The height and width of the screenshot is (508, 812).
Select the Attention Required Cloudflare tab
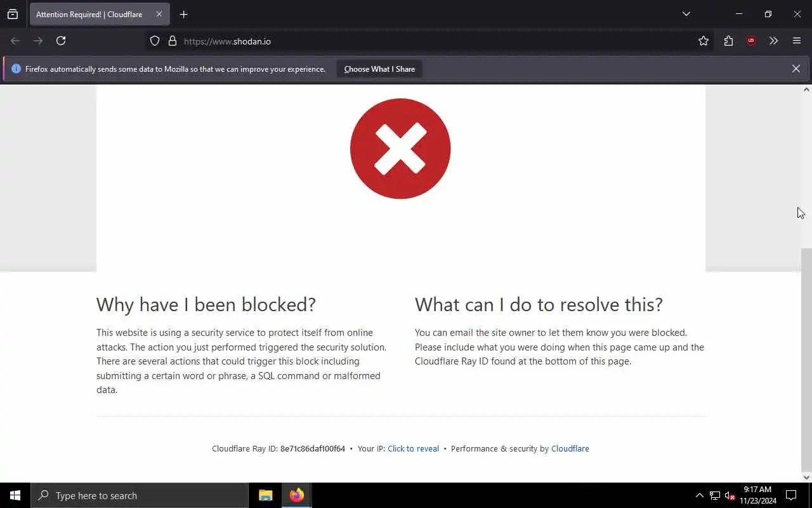(100, 14)
